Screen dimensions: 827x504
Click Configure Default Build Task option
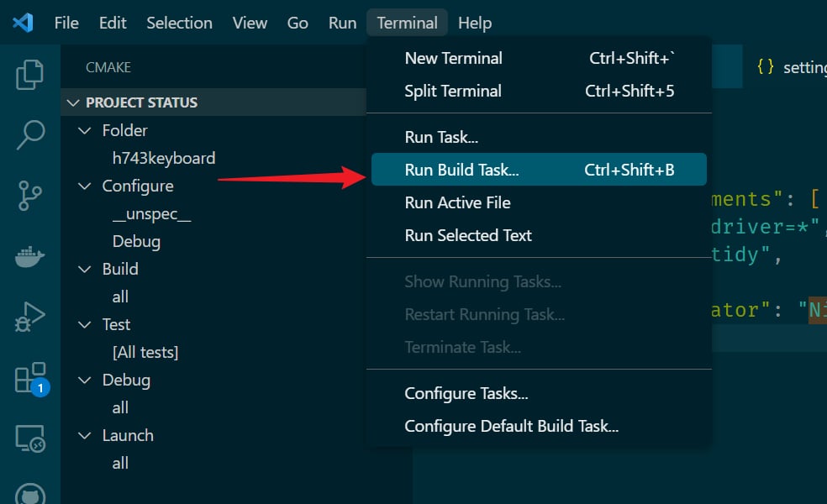pyautogui.click(x=511, y=426)
